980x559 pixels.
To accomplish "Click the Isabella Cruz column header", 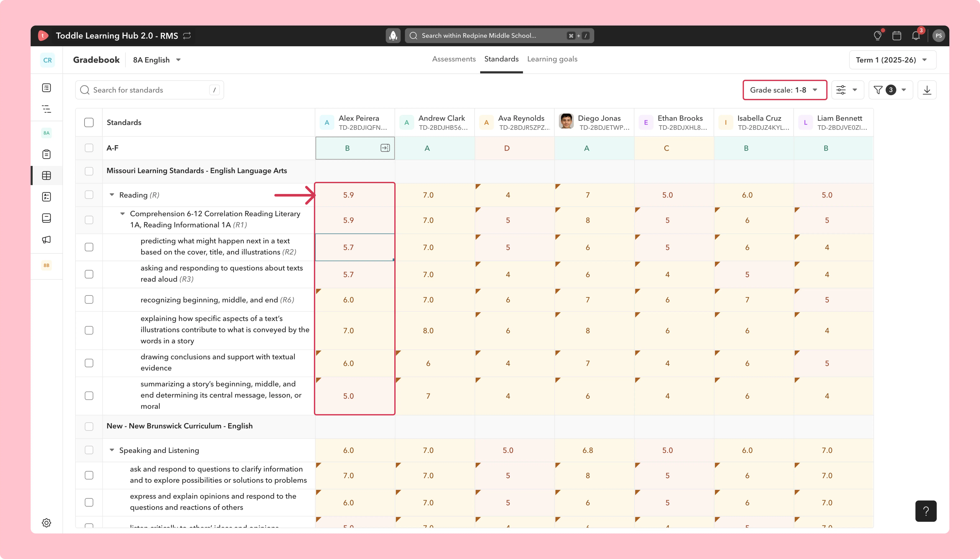I will coord(754,123).
